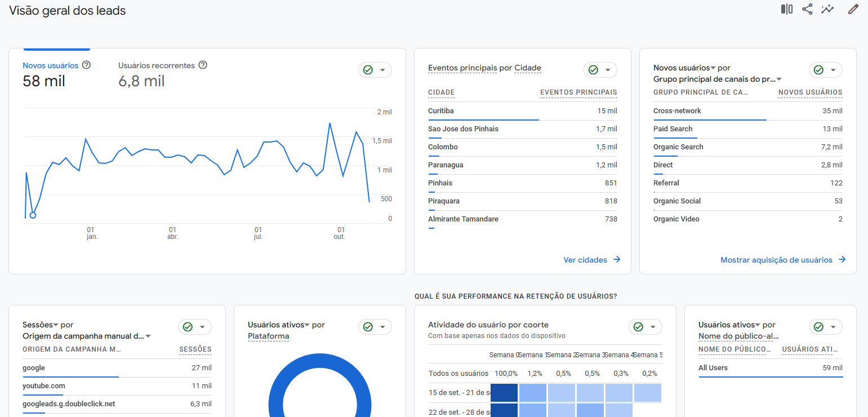Click Semana 1 cohort cell for 15 de set.
The height and width of the screenshot is (417, 868).
click(533, 393)
